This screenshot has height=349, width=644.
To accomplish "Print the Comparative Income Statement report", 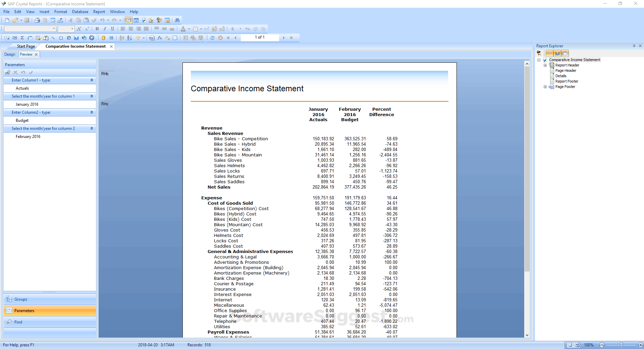I will (37, 20).
